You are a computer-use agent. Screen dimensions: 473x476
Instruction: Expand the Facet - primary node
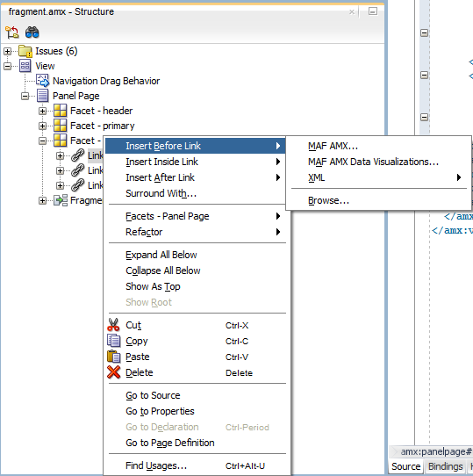pyautogui.click(x=42, y=126)
